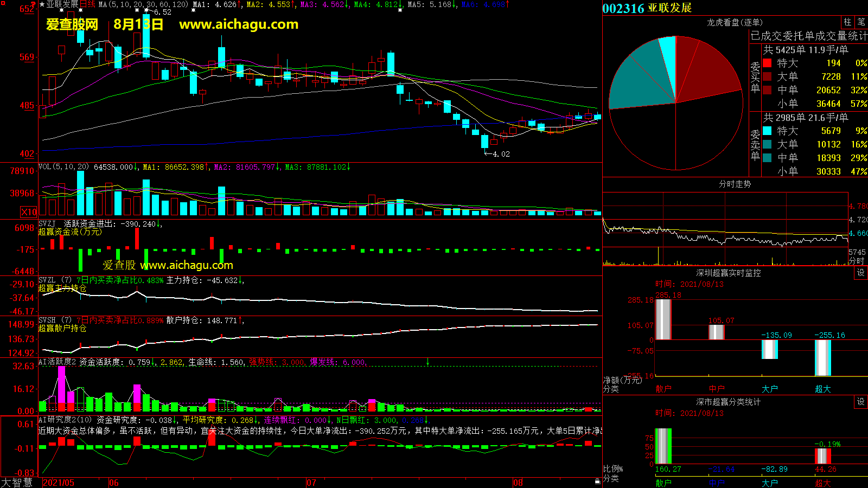The width and height of the screenshot is (868, 488).
Task: Click the cyan 特大 sell-order legend swatch
Action: click(x=767, y=131)
